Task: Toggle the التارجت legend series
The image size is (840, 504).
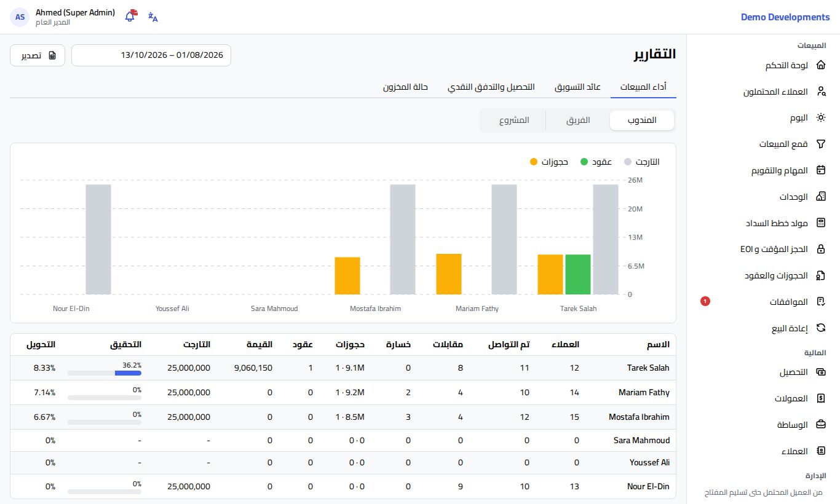Action: [x=641, y=162]
